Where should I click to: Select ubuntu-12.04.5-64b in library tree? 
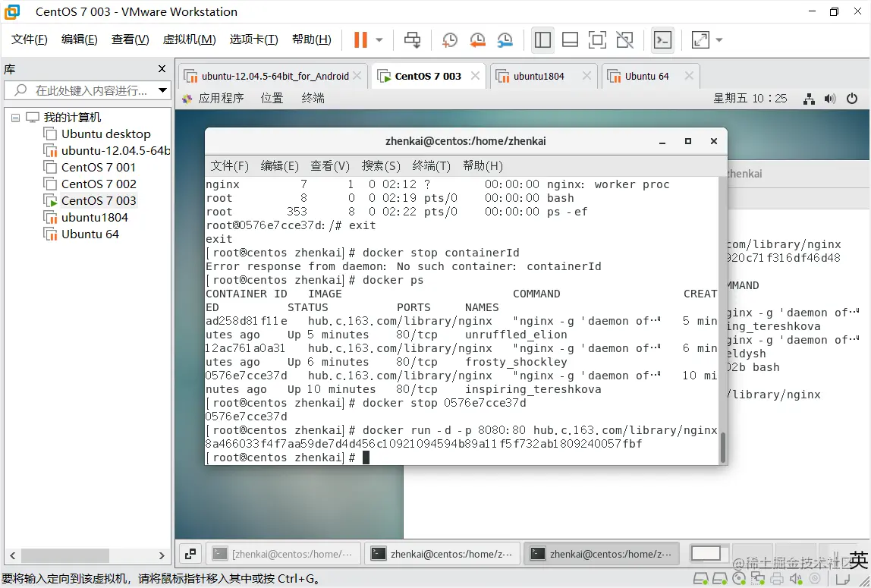tap(107, 150)
